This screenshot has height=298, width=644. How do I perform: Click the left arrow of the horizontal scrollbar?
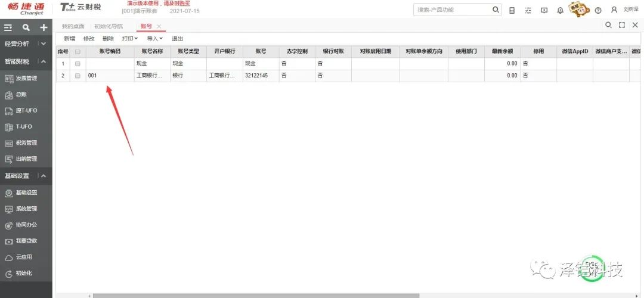[89, 296]
